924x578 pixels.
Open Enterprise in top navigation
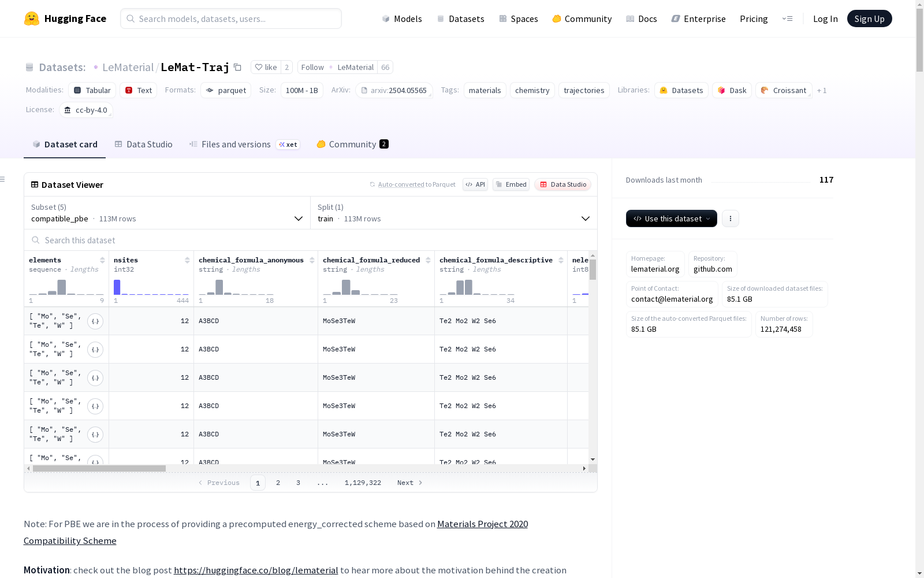(699, 18)
